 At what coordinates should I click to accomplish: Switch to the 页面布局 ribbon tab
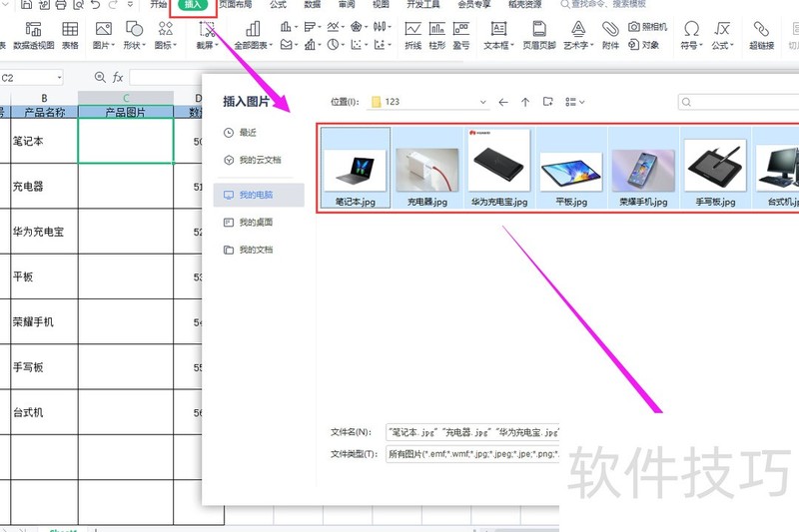[236, 5]
